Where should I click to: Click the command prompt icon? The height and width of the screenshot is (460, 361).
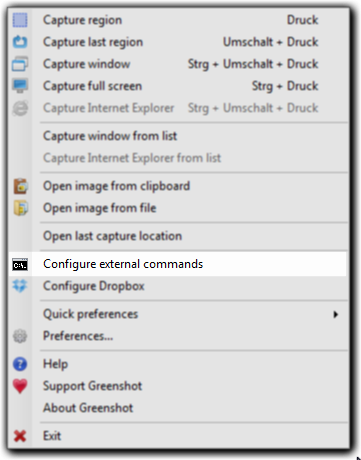point(20,264)
